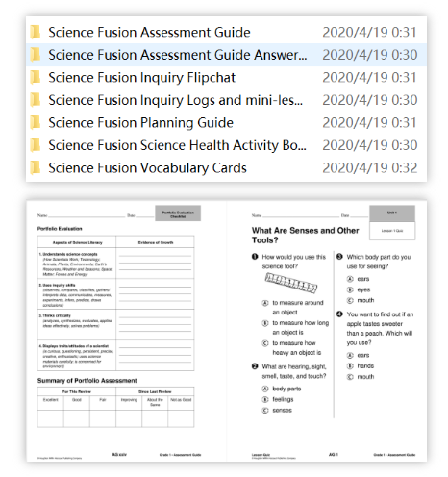Select Science Fusion Vocabulary Cards name
448x477 pixels.
(x=147, y=168)
